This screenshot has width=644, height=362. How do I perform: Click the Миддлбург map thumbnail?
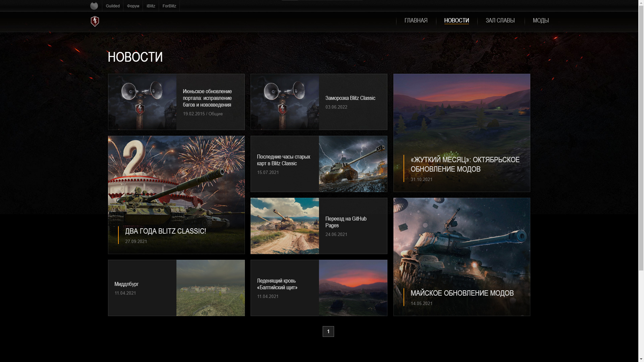(x=210, y=288)
